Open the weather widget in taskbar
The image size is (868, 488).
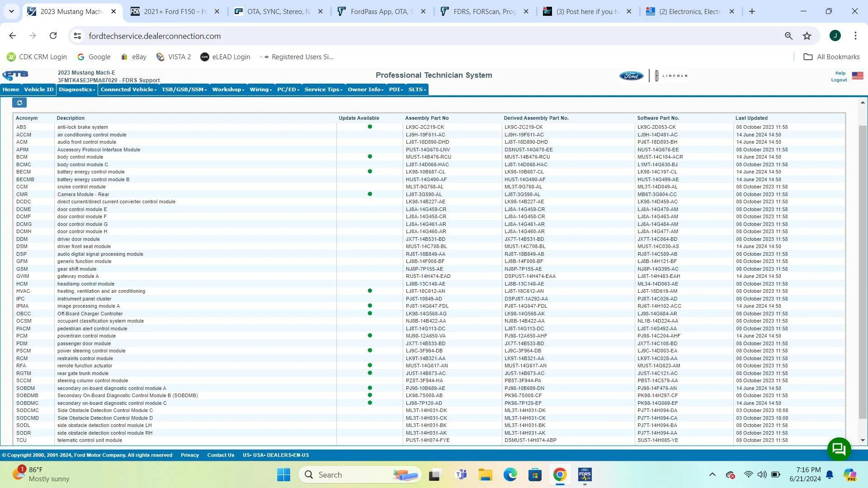coord(42,474)
